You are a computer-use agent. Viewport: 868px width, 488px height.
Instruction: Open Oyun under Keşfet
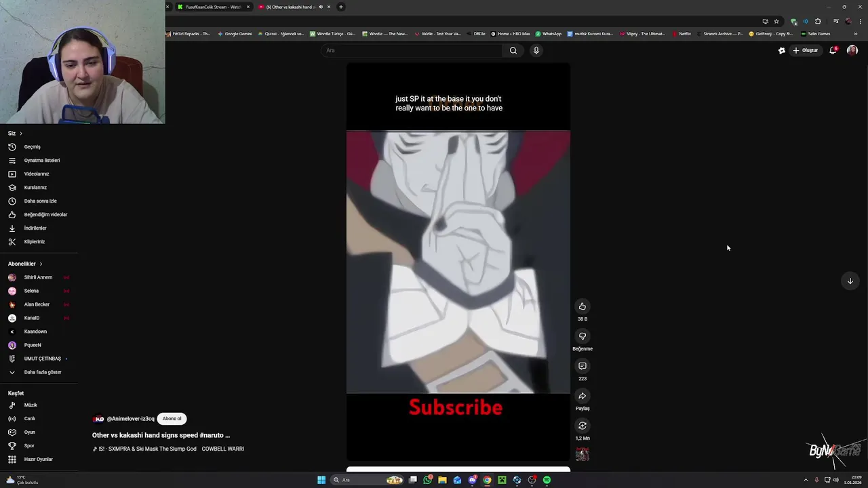(x=39, y=432)
